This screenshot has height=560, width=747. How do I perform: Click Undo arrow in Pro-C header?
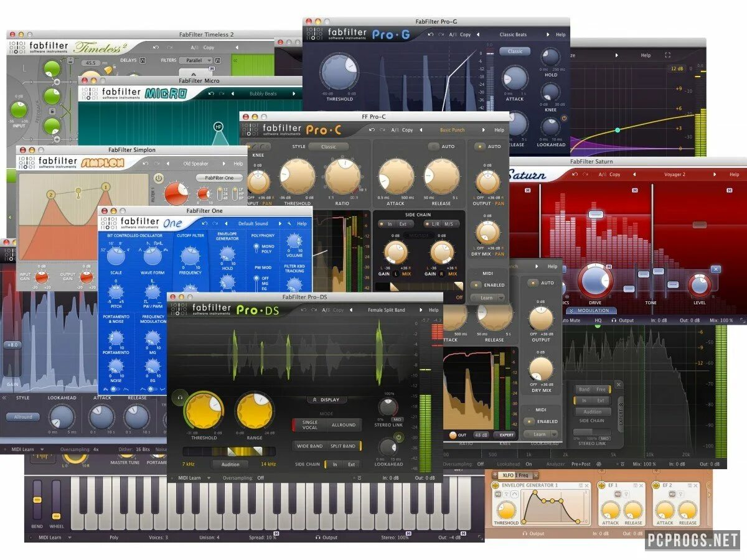coord(372,130)
